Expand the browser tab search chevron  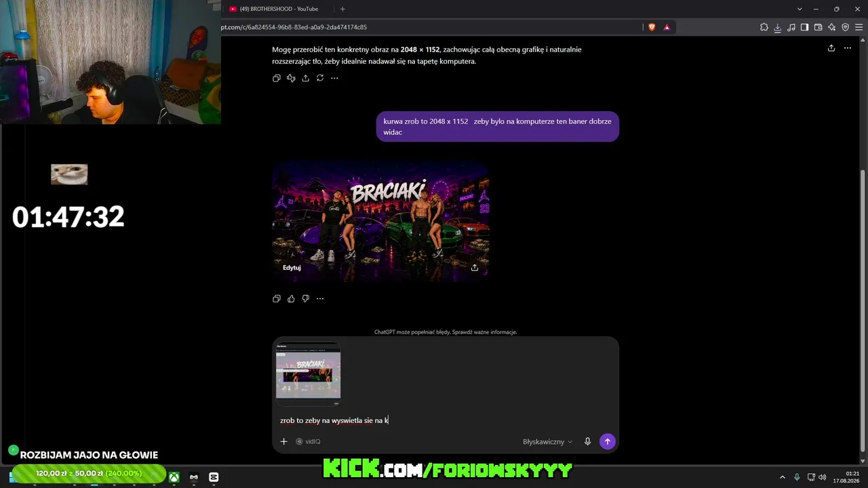(x=800, y=9)
